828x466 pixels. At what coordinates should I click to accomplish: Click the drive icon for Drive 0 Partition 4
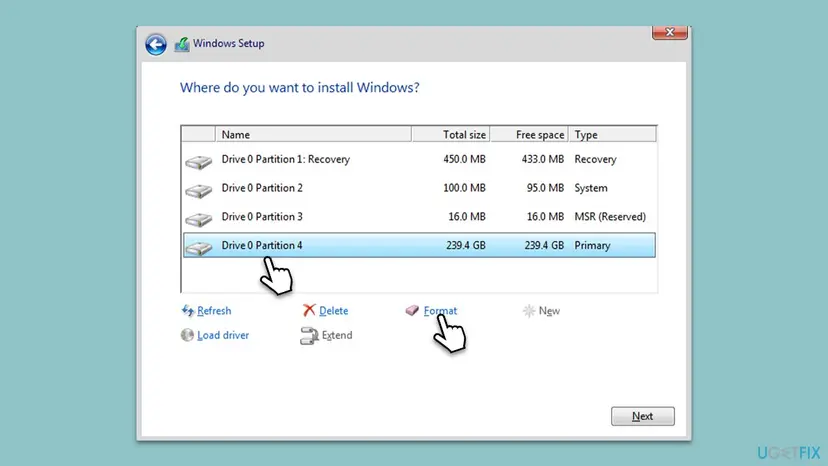pyautogui.click(x=199, y=248)
